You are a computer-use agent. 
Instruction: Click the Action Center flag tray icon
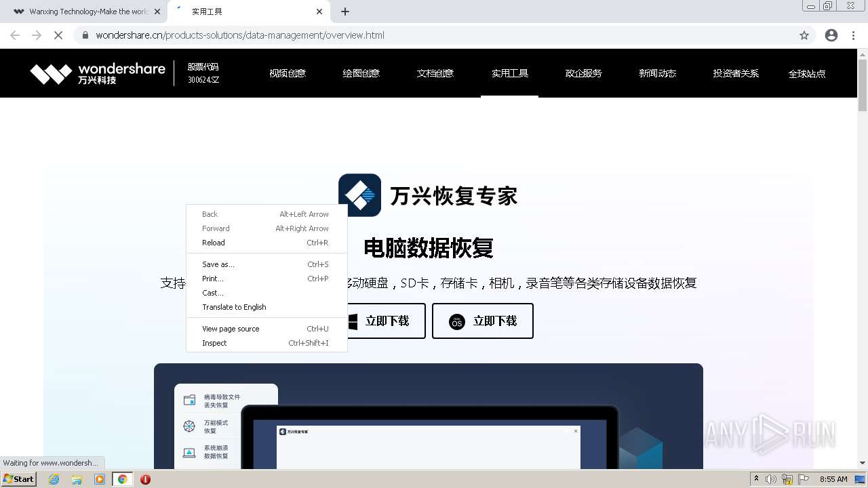click(x=804, y=479)
